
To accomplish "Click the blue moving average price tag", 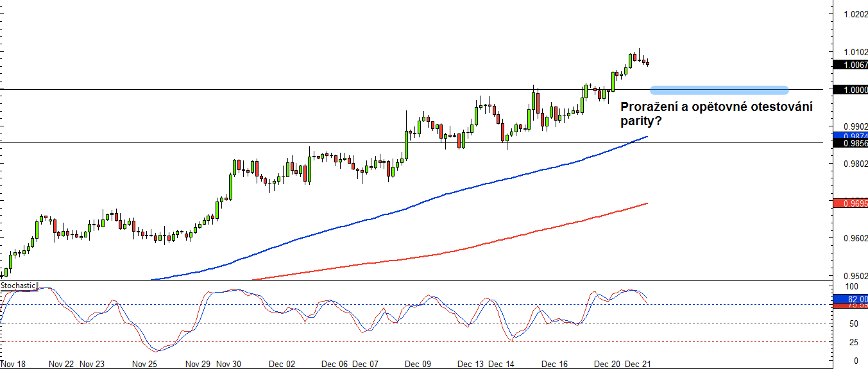I will [850, 135].
